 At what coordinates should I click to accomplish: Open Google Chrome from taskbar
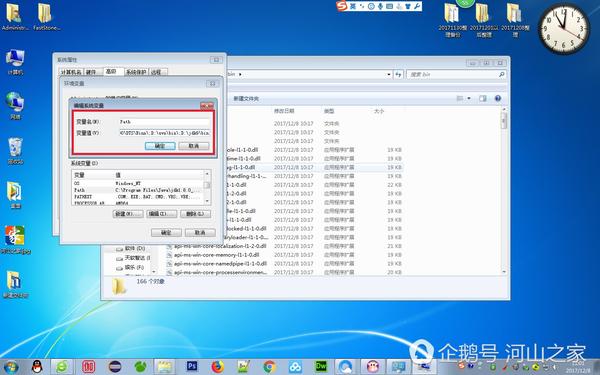(x=269, y=367)
